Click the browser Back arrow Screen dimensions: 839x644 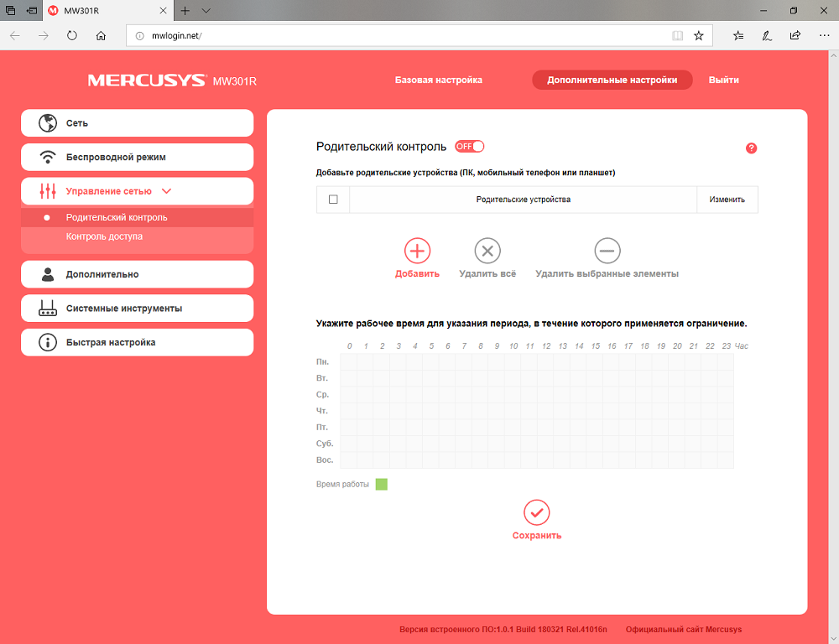coord(15,36)
